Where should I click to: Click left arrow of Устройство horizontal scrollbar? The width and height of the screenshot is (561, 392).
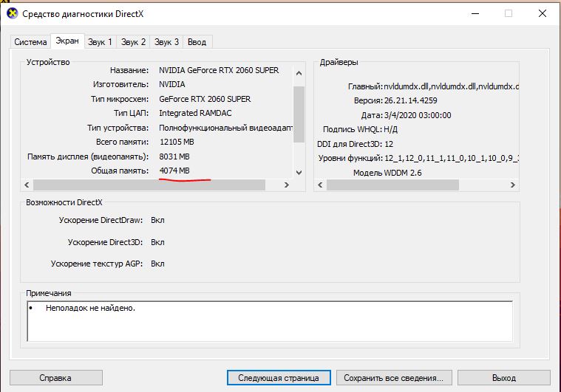[27, 185]
